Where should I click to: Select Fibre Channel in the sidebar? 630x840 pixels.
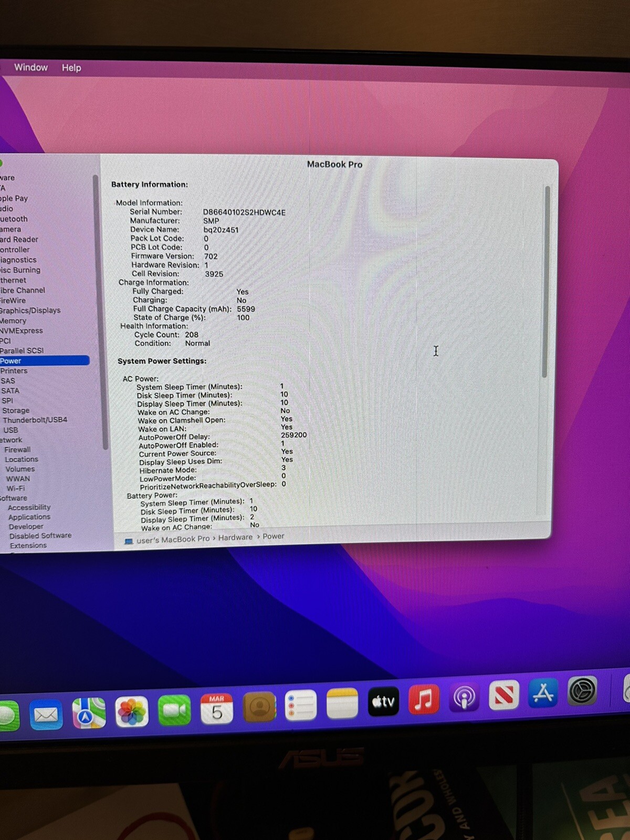[x=23, y=290]
